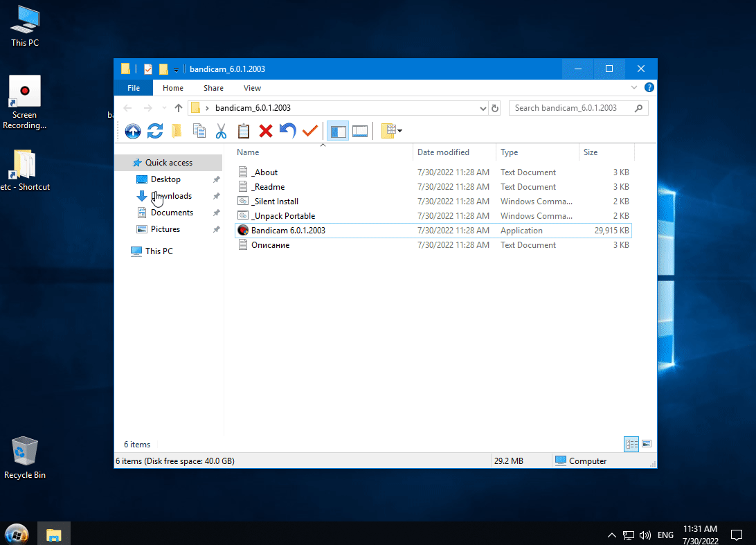Switch to the Home ribbon tab
The height and width of the screenshot is (545, 756).
tap(173, 88)
